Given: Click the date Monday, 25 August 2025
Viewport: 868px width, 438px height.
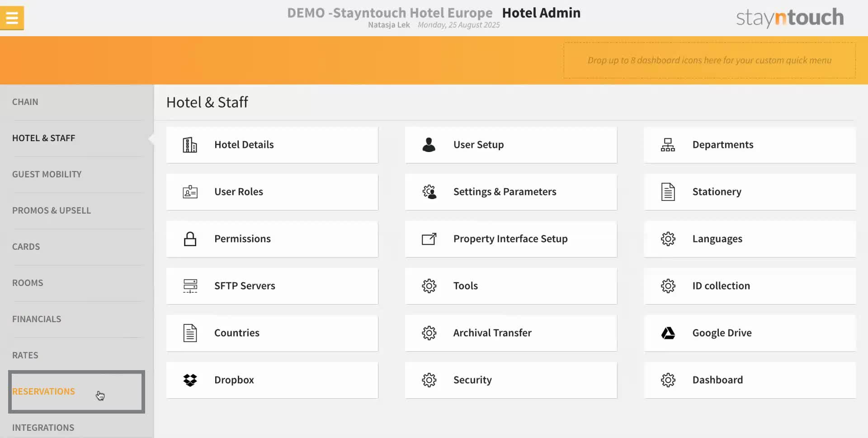Looking at the screenshot, I should [459, 25].
